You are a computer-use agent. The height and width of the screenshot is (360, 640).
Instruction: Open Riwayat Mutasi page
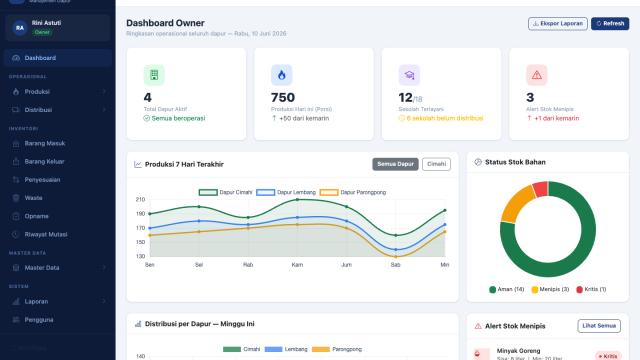point(58,234)
